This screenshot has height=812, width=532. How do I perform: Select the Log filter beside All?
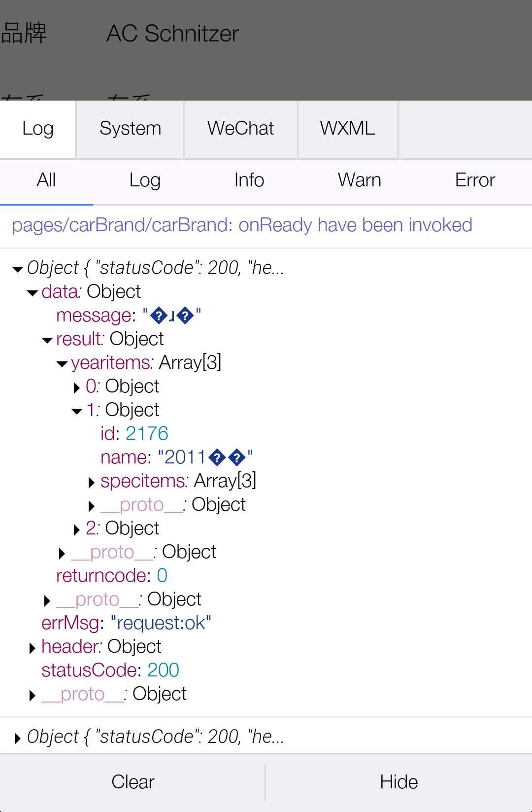coord(145,180)
